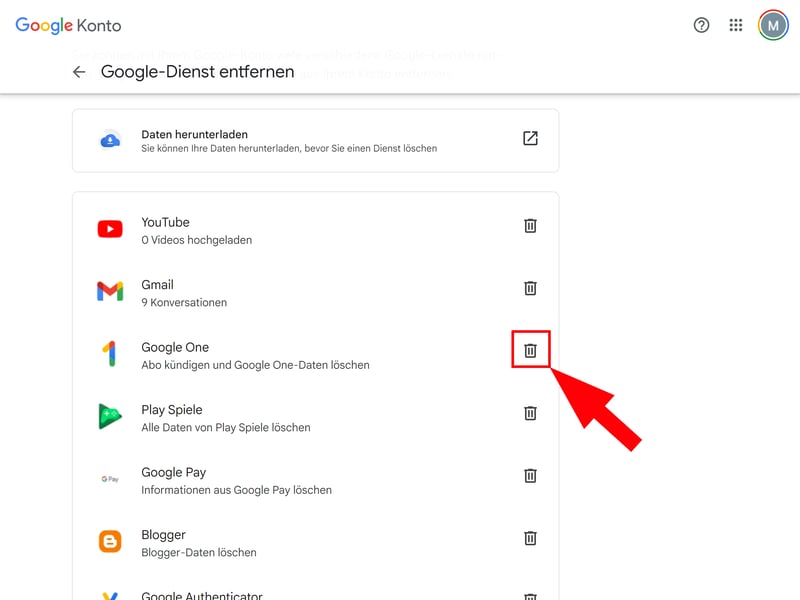Screen dimensions: 800x600
Task: Delete Google One via trash icon
Action: point(530,351)
